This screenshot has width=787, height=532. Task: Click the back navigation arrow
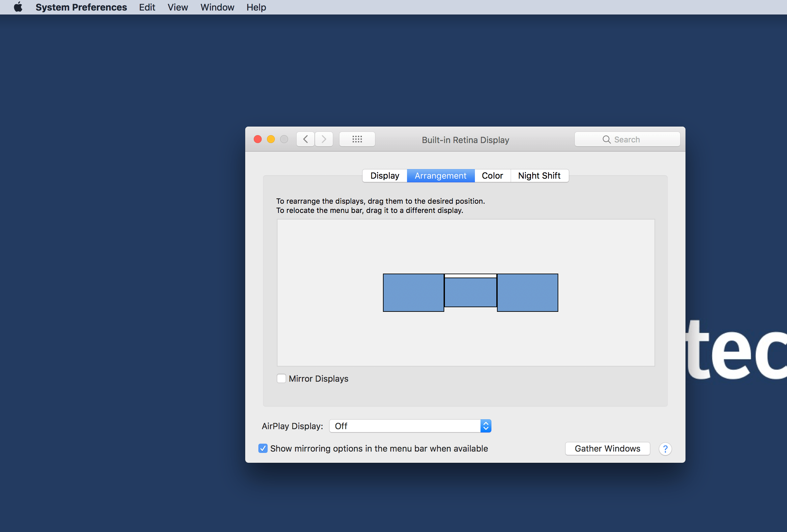click(306, 139)
